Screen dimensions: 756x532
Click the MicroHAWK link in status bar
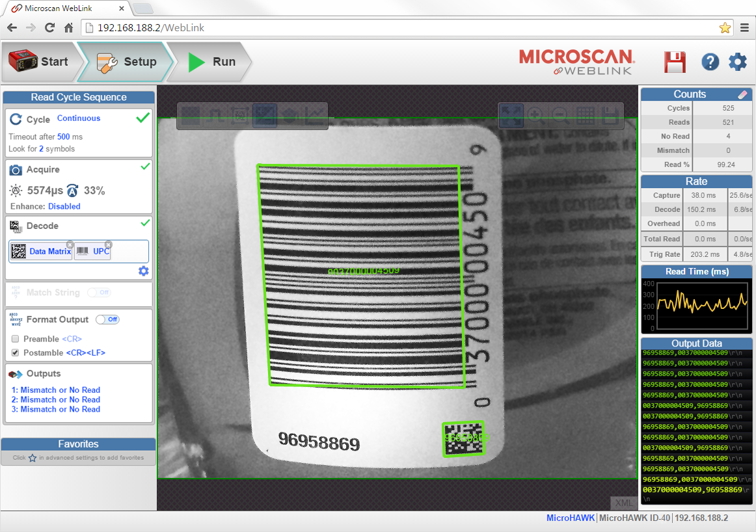(571, 518)
